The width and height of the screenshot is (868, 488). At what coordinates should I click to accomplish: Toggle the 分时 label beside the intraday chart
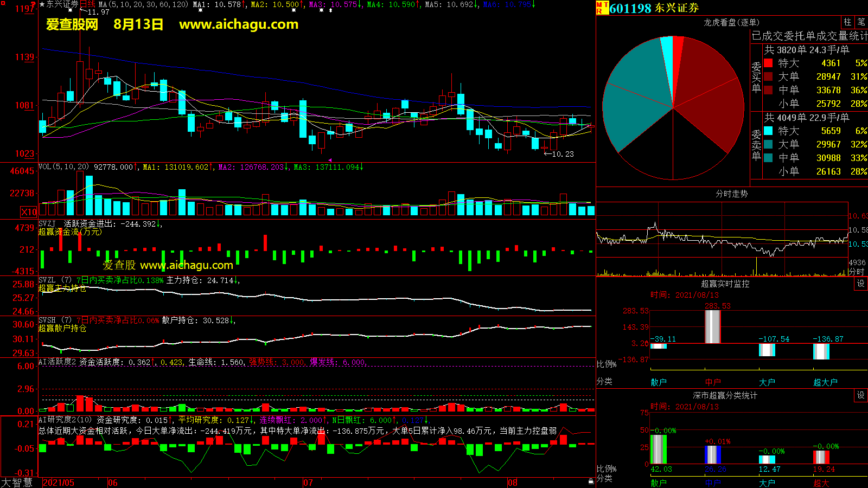pos(856,271)
